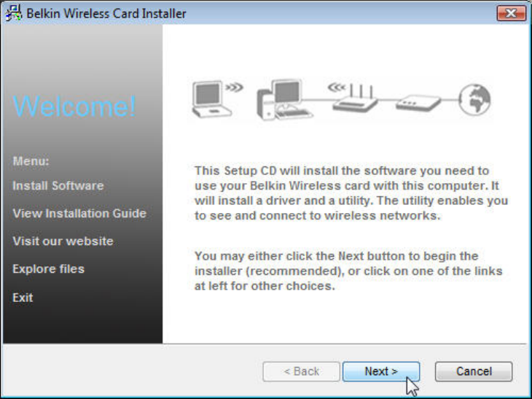Click the 'Menu:' label
532x399 pixels.
[31, 161]
